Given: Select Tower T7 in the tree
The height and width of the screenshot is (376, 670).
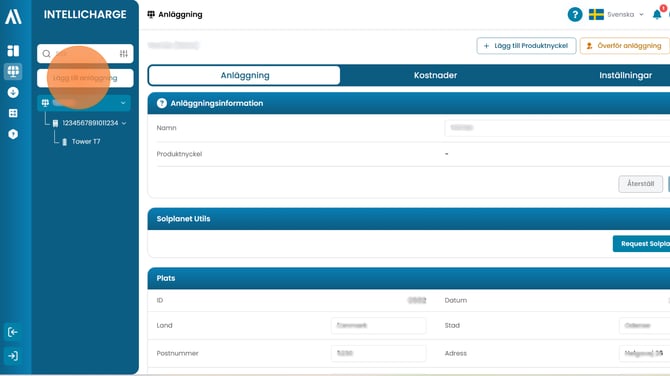Looking at the screenshot, I should (x=86, y=141).
